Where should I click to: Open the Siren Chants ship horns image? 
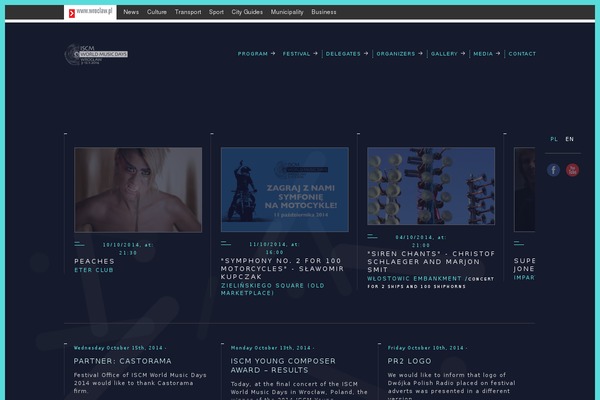[x=431, y=186]
